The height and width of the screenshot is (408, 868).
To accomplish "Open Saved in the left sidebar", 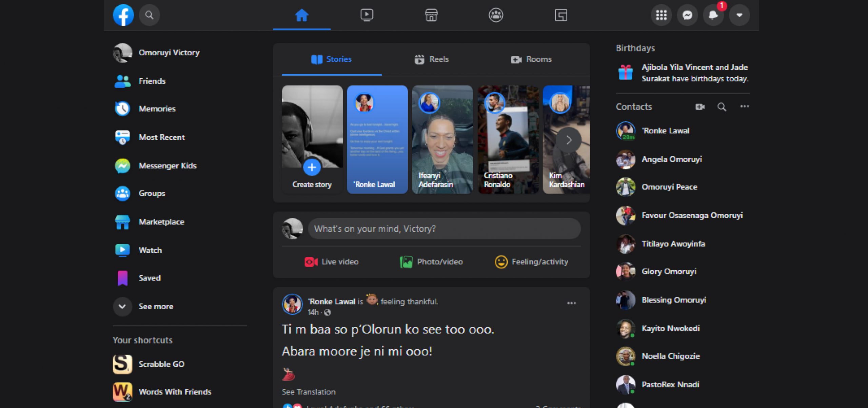I will point(180,278).
